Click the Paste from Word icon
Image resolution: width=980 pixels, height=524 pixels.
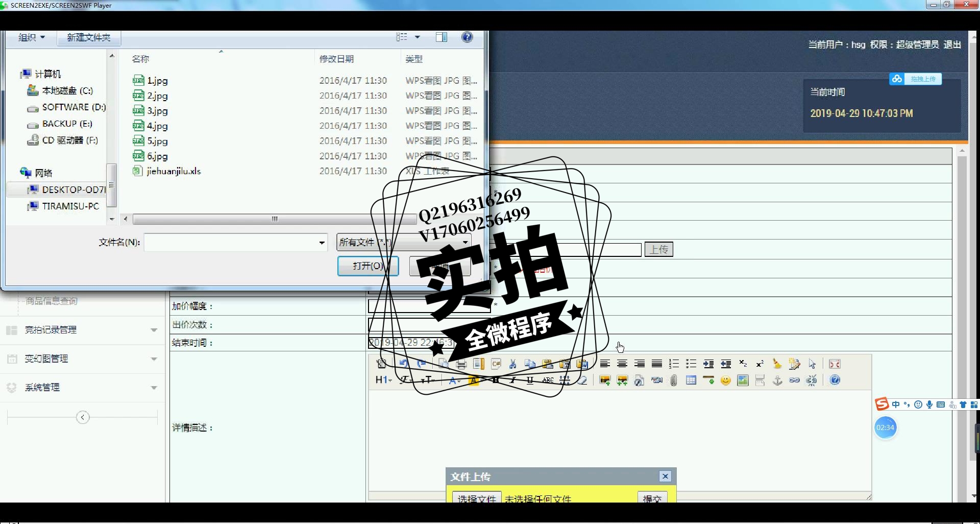(x=582, y=364)
